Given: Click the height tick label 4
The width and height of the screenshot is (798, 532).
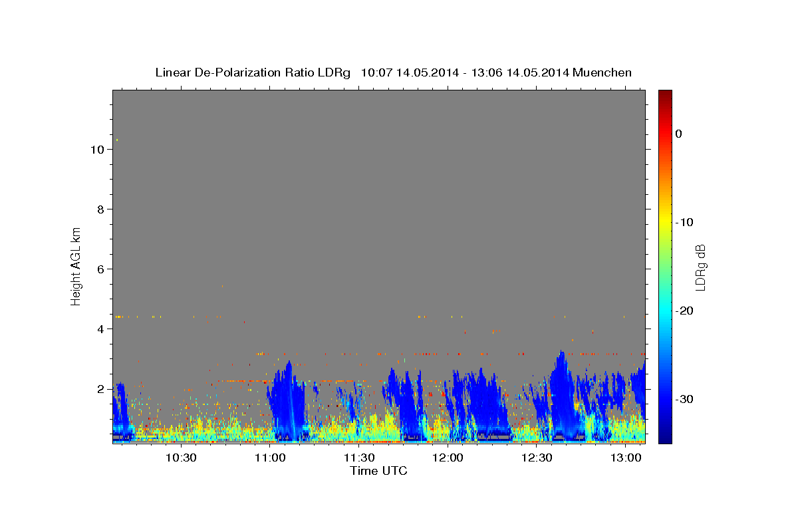Looking at the screenshot, I should (x=101, y=329).
